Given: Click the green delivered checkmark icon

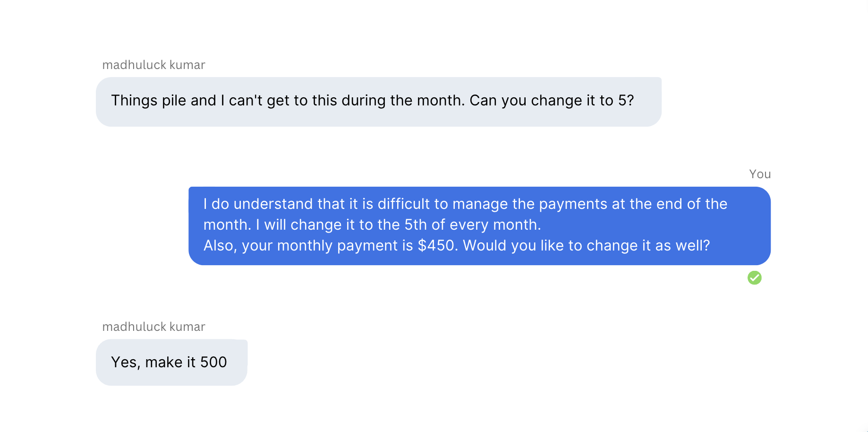Looking at the screenshot, I should (754, 278).
